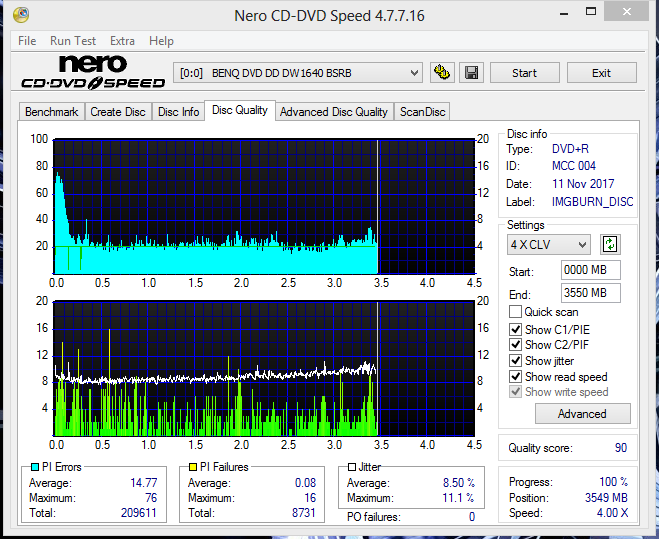
Task: Click the floppy disk save icon
Action: click(x=472, y=73)
